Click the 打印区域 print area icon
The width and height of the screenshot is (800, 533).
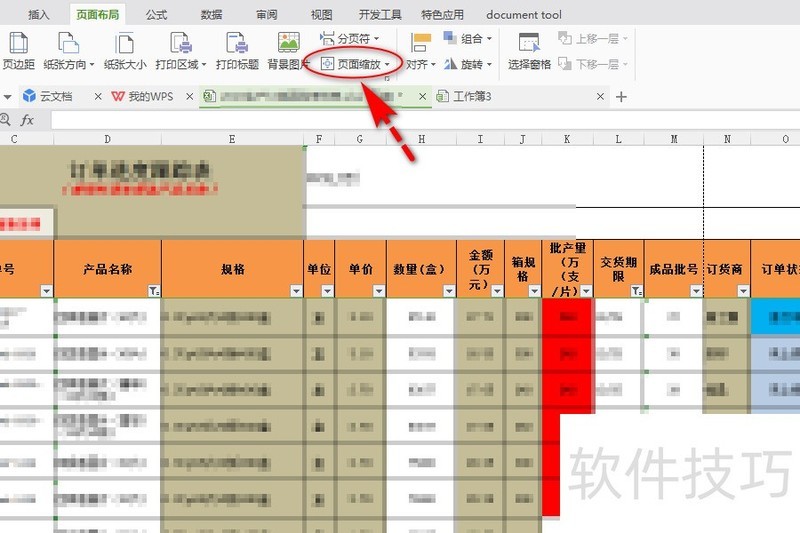pyautogui.click(x=181, y=43)
